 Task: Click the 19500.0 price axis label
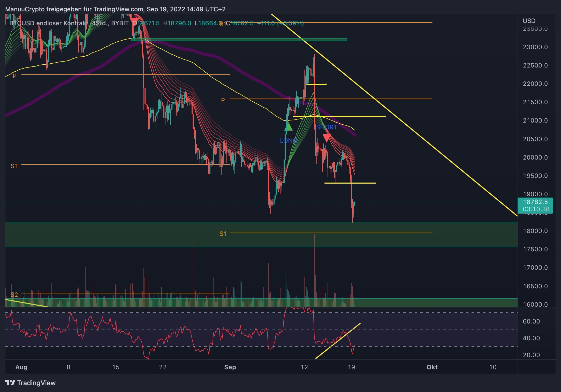click(x=535, y=176)
